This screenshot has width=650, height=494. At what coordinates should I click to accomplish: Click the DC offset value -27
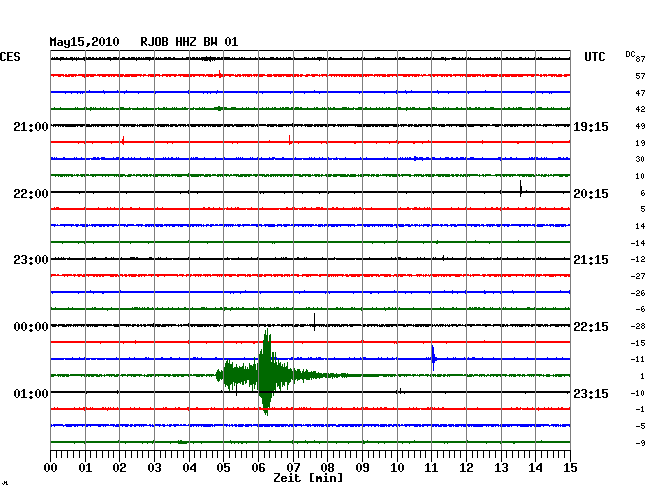pos(638,276)
